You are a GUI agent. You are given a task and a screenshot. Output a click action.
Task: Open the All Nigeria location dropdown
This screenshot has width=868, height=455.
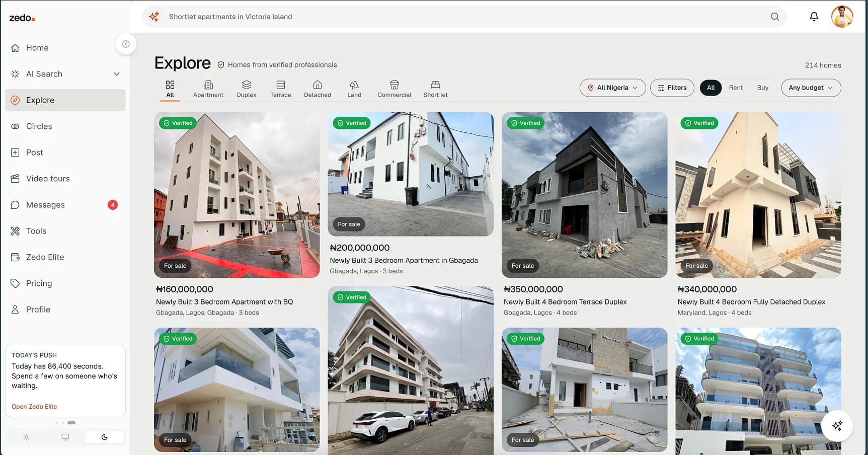(612, 88)
